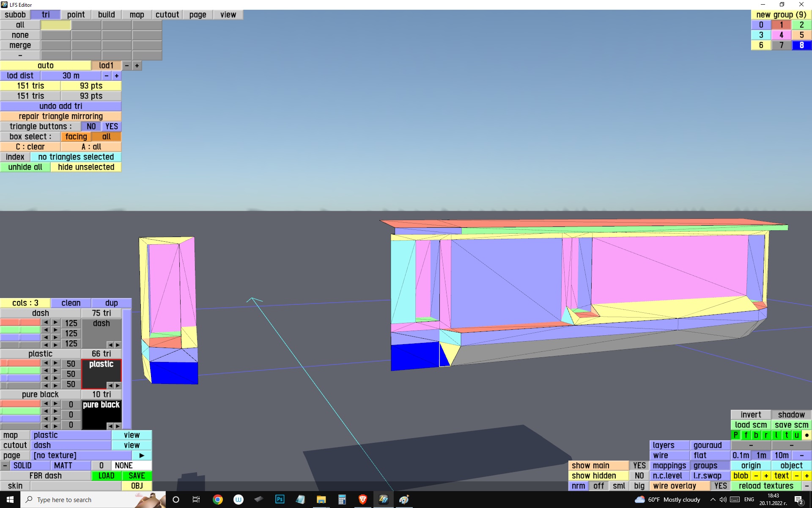This screenshot has width=812, height=508.
Task: Click the reload textures button
Action: point(765,486)
